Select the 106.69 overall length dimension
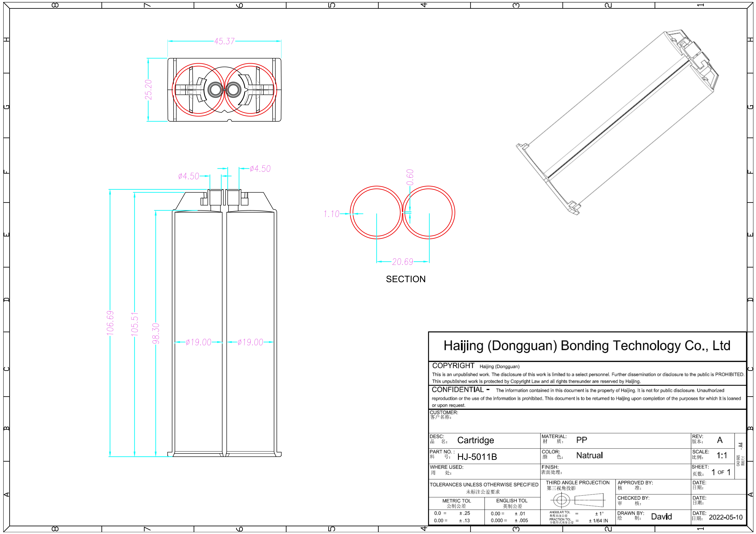 (x=110, y=323)
